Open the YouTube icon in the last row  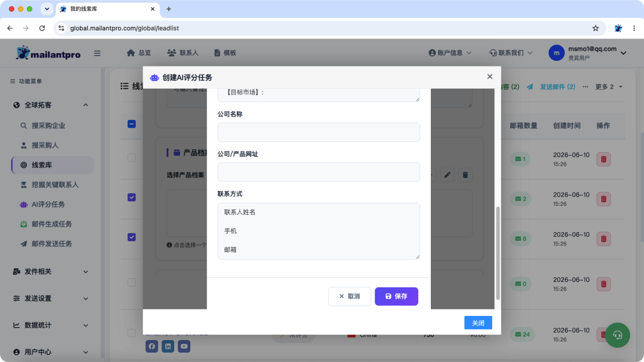point(184,346)
